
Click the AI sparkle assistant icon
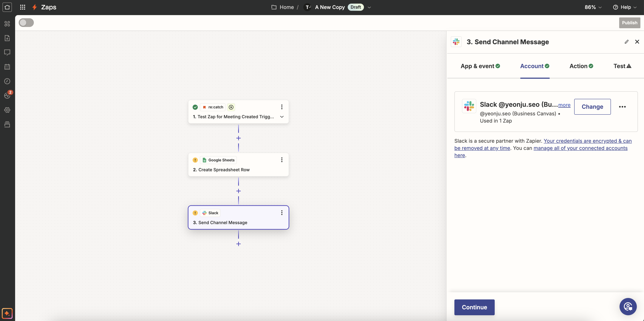[7, 313]
